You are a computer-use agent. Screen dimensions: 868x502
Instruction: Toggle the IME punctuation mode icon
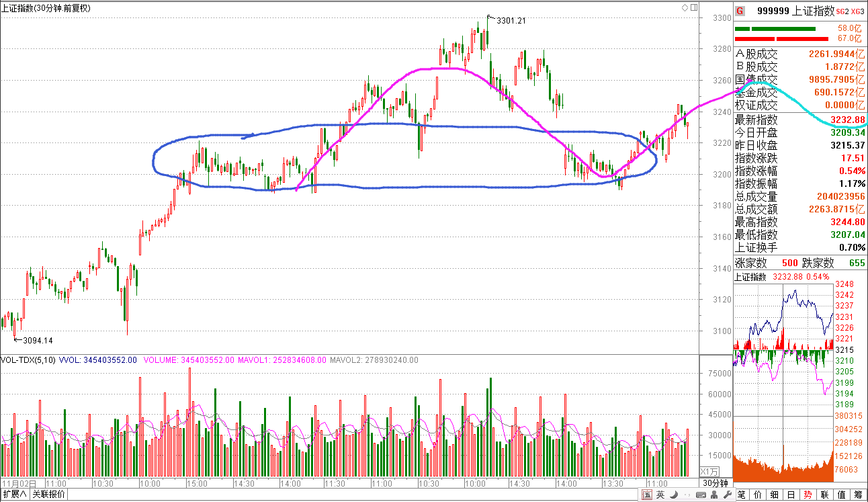click(x=687, y=495)
